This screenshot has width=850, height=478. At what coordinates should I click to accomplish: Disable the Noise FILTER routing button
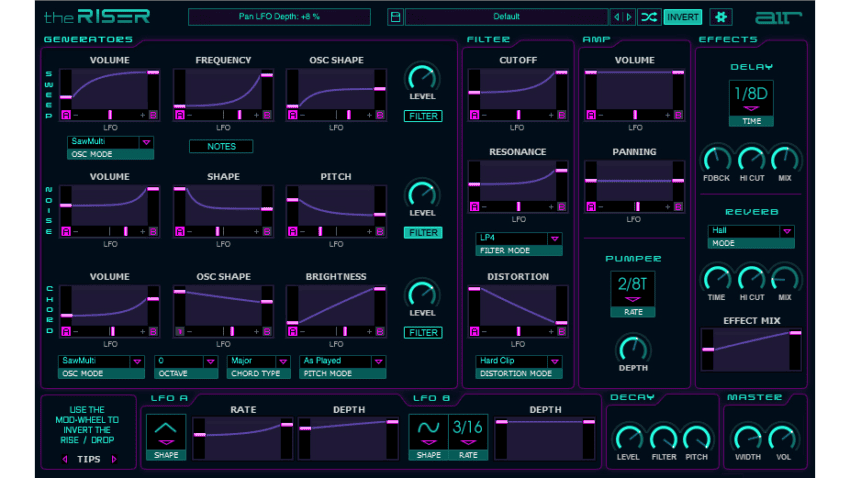(423, 232)
